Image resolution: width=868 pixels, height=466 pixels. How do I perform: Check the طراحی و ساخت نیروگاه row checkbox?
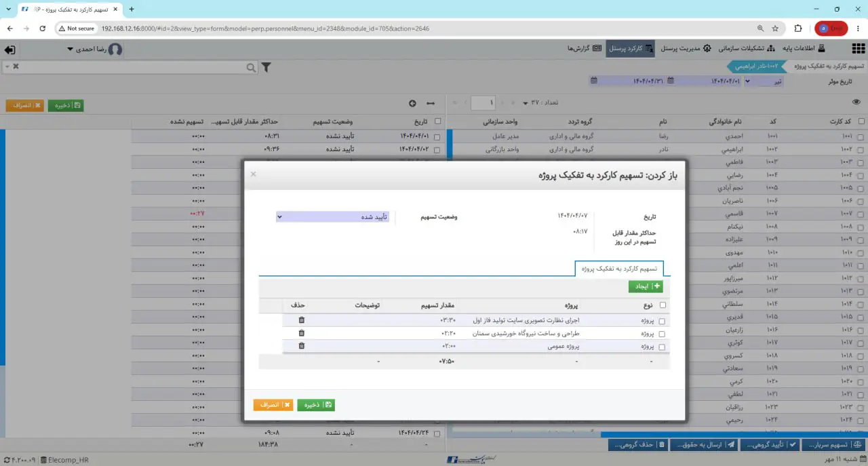point(662,334)
